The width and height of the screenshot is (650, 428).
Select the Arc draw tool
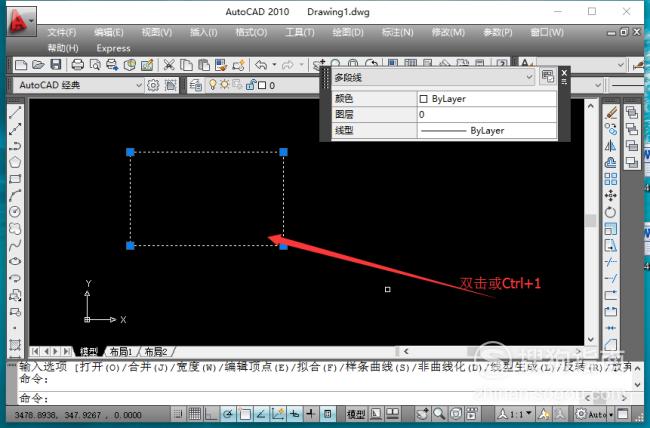(15, 195)
